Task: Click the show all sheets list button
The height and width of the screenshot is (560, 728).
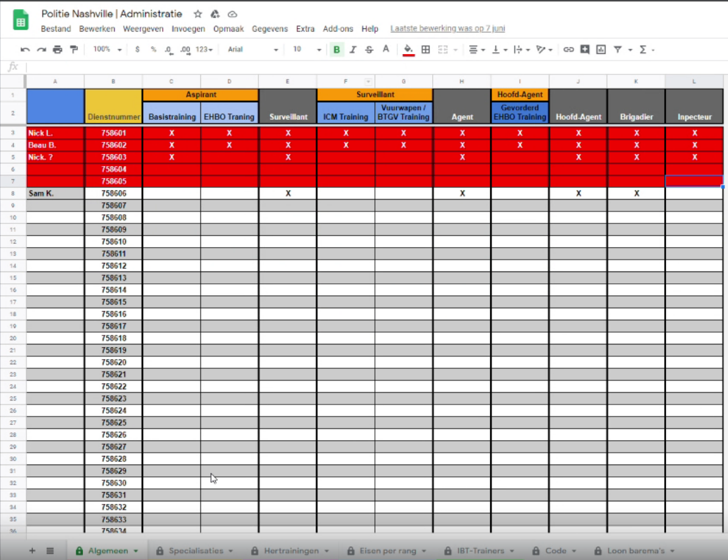Action: coord(50,551)
